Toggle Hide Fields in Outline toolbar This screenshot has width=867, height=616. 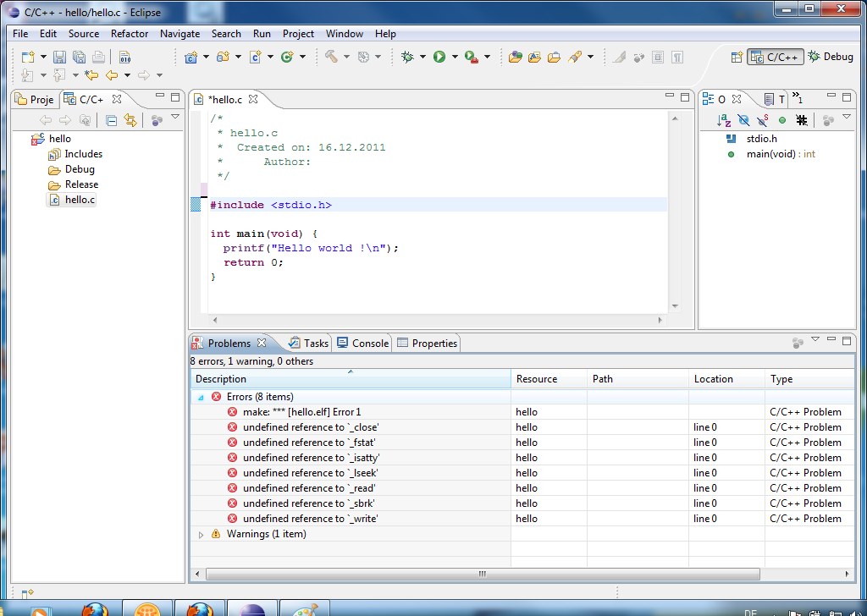click(x=743, y=121)
